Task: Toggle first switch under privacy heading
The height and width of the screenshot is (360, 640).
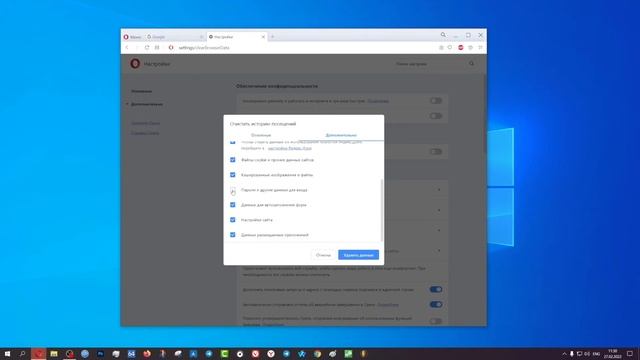Action: (x=436, y=101)
